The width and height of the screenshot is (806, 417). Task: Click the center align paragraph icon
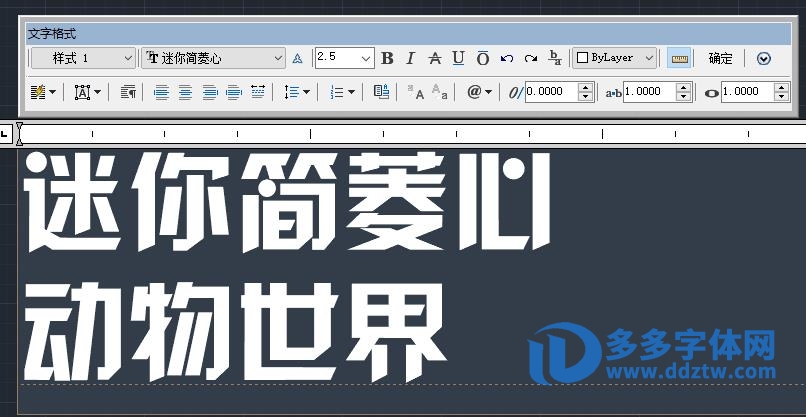click(x=185, y=92)
